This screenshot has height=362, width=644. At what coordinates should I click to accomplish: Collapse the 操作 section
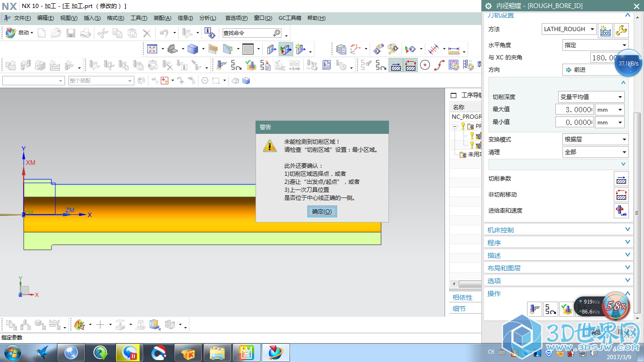pyautogui.click(x=559, y=294)
